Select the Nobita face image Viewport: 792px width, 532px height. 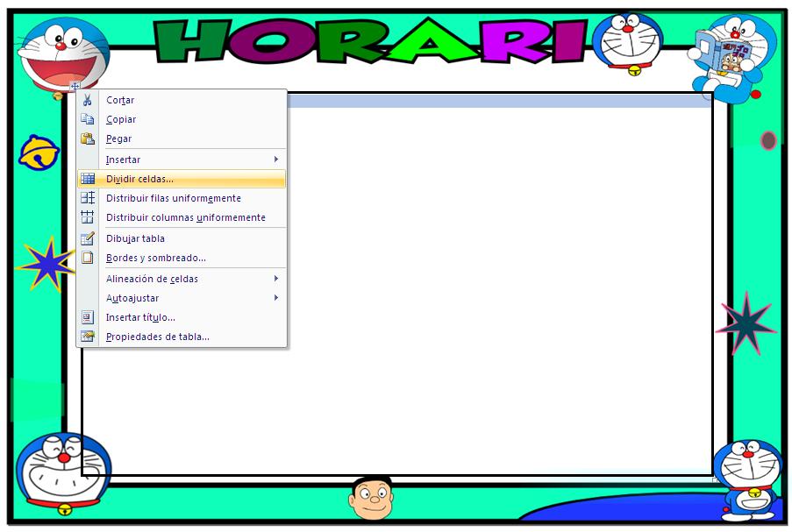(371, 498)
